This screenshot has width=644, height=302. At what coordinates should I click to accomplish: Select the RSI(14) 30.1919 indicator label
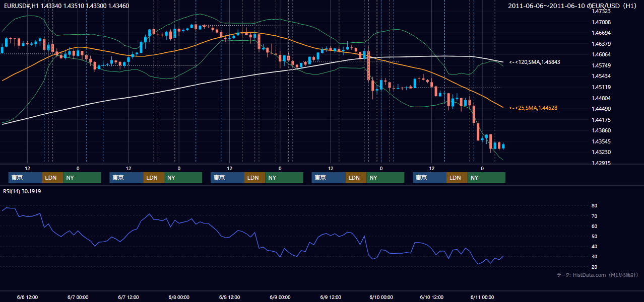[22, 191]
